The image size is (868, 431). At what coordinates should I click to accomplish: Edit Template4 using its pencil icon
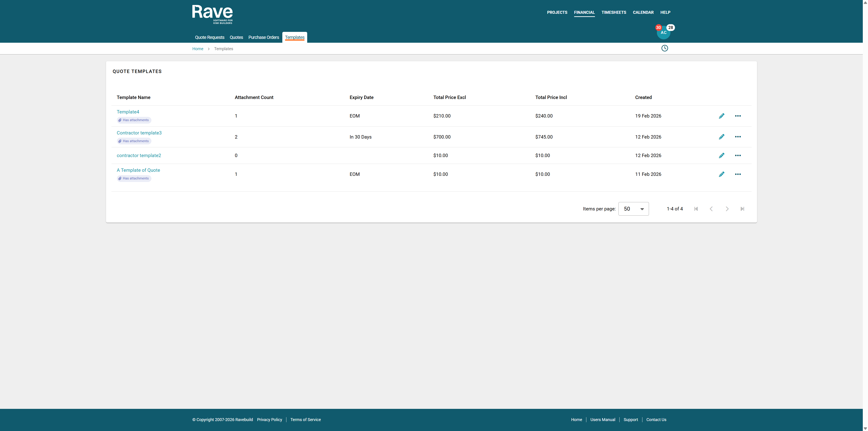click(722, 116)
